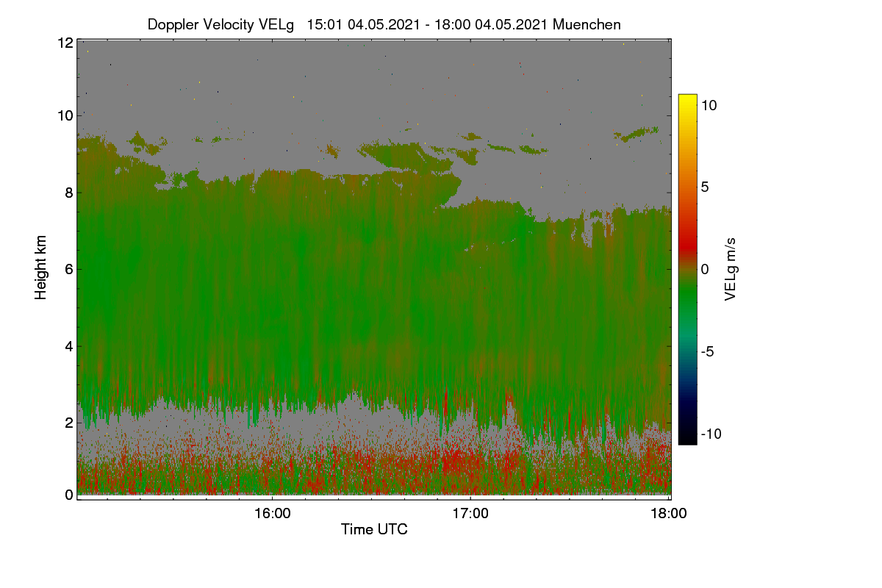Click the 0 km height axis label
Image resolution: width=882 pixels, height=588 pixels.
point(69,495)
